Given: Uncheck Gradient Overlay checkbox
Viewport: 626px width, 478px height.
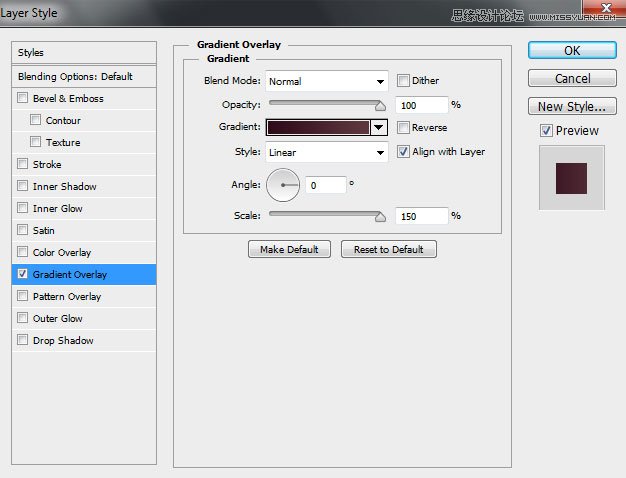Looking at the screenshot, I should 23,274.
